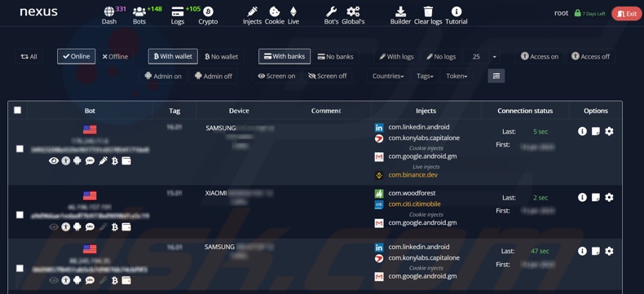Click the com.woodforest entry
644x294 pixels.
pyautogui.click(x=412, y=193)
